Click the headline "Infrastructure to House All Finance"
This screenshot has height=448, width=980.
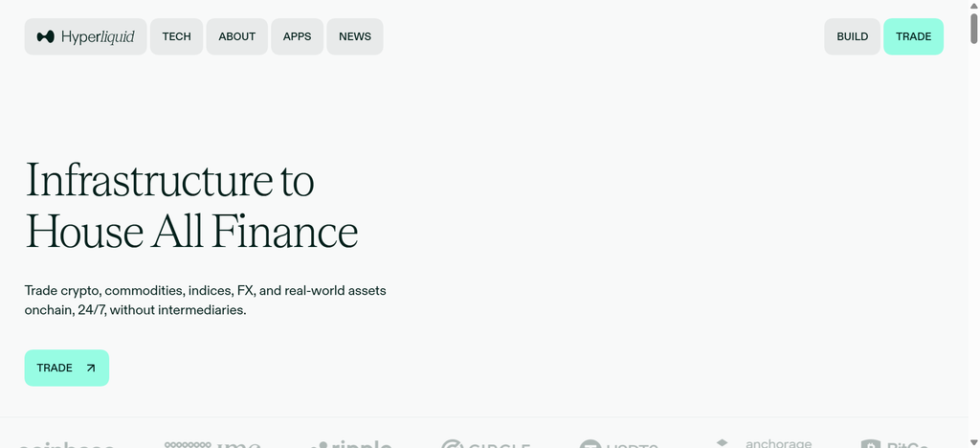[191, 206]
